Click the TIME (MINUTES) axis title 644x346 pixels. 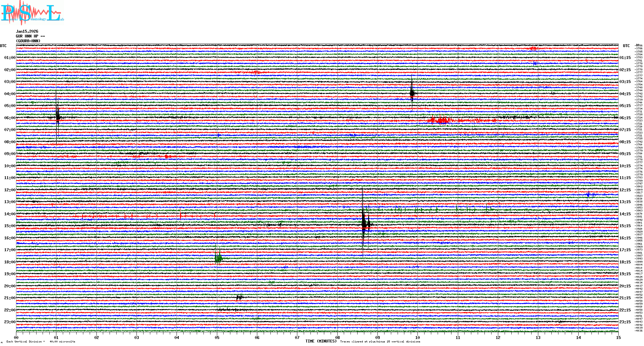[321, 341]
